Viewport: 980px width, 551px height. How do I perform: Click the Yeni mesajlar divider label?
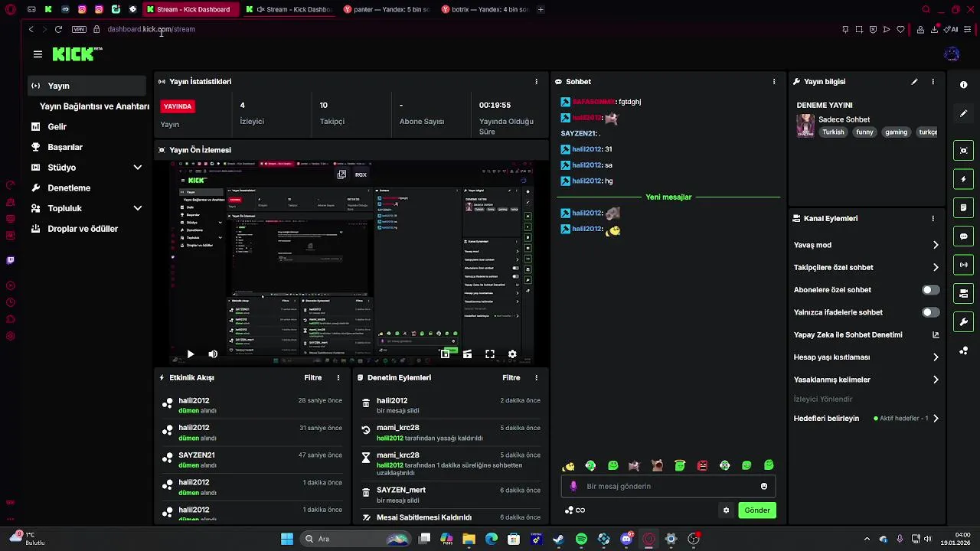pyautogui.click(x=668, y=197)
